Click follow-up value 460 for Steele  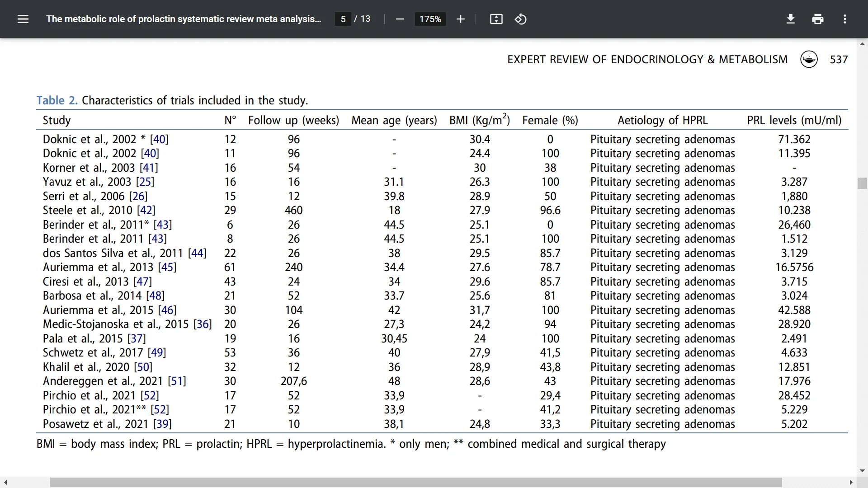[x=294, y=210]
